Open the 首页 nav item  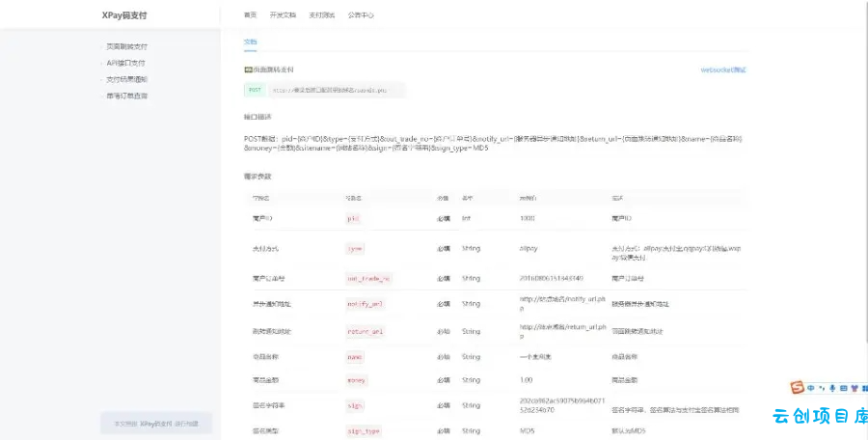250,15
